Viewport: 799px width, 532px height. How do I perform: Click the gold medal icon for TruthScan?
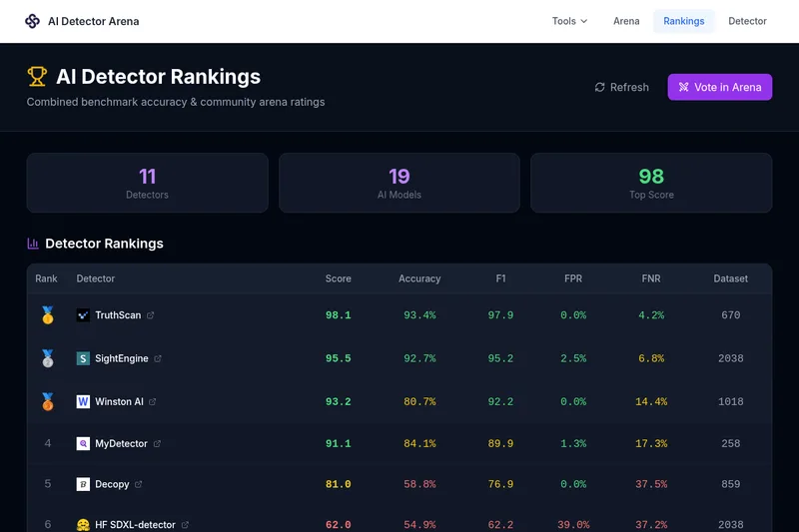pos(47,315)
